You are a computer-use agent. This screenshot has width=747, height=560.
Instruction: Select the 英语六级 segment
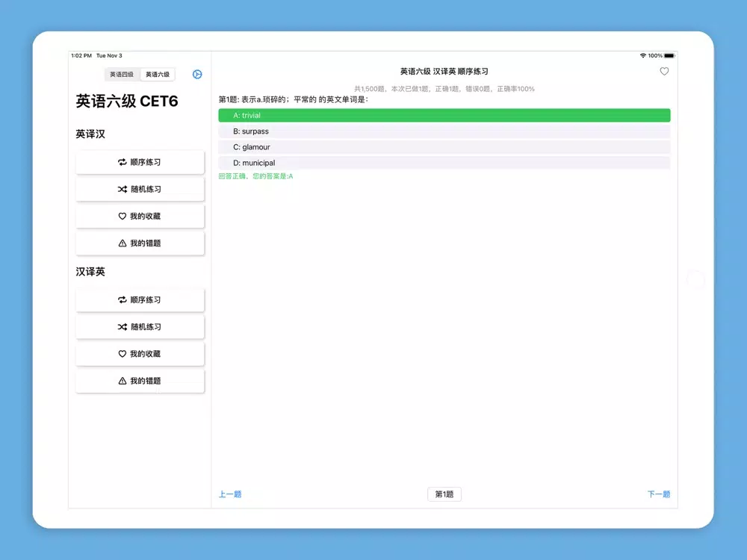pos(158,74)
